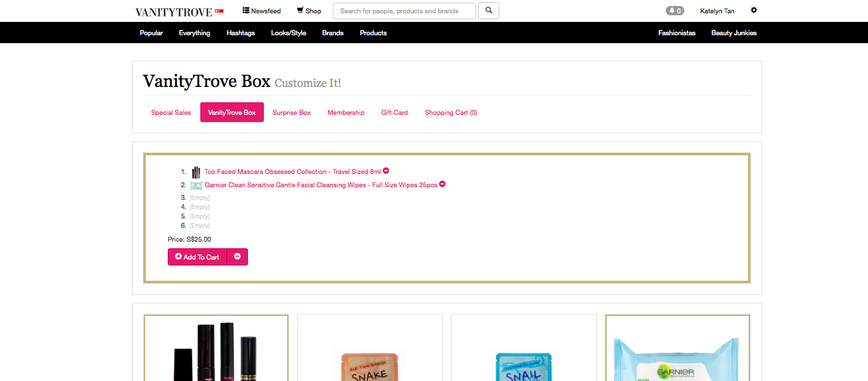The width and height of the screenshot is (868, 381).
Task: Open Products in the navbar
Action: (x=373, y=33)
